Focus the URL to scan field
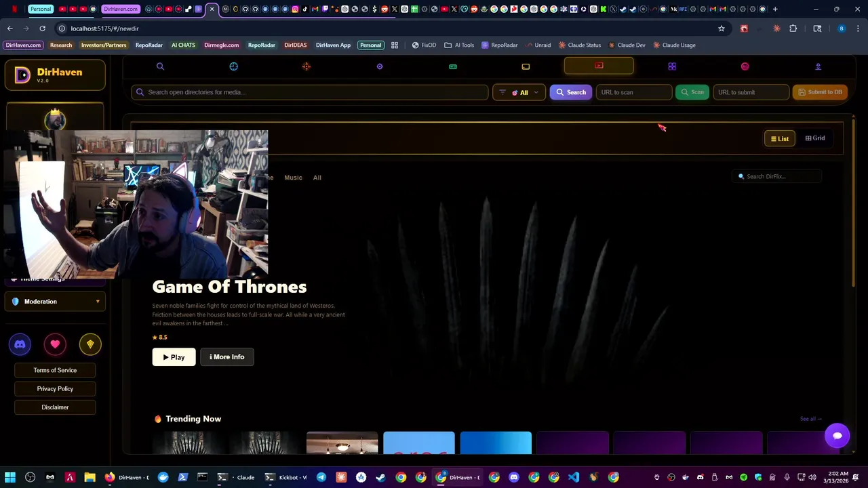Screen dimensions: 868x488 [x=633, y=92]
